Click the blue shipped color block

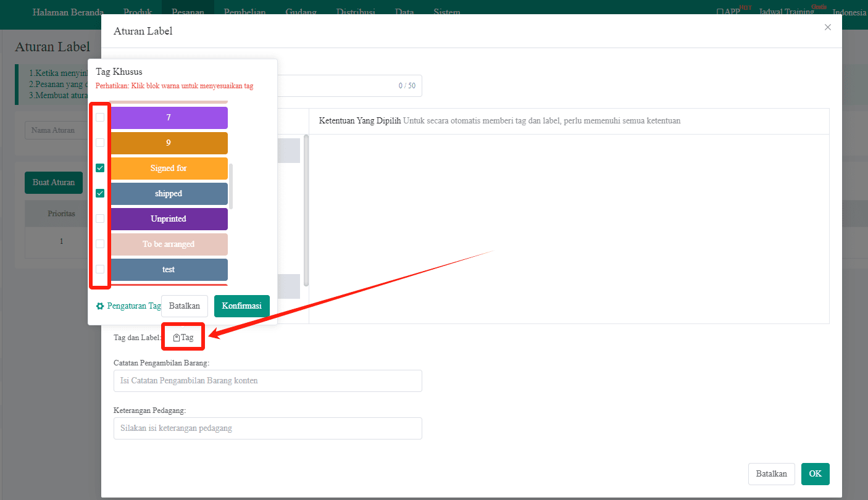tap(169, 193)
